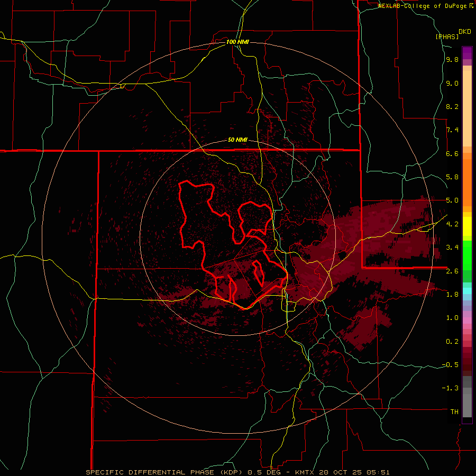Click the TH threshold label
This screenshot has width=476, height=476.
[x=454, y=412]
